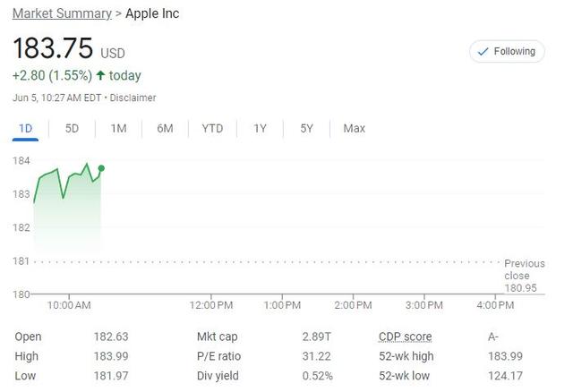Image resolution: width=573 pixels, height=392 pixels.
Task: Show the 6M chart range
Action: [x=165, y=128]
